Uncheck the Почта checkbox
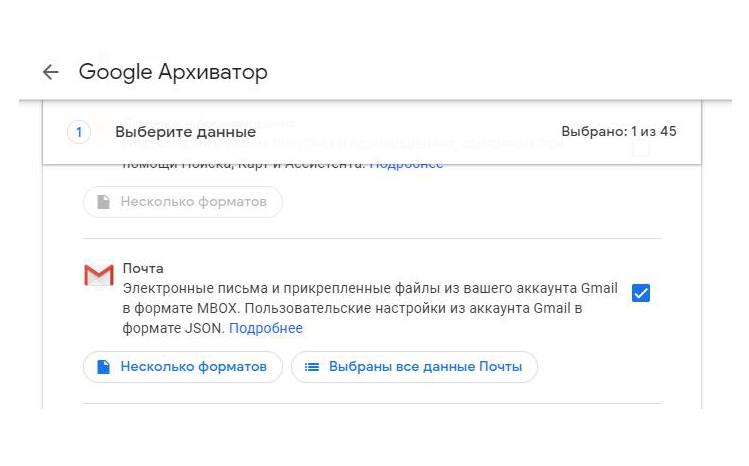The height and width of the screenshot is (466, 749). click(641, 293)
